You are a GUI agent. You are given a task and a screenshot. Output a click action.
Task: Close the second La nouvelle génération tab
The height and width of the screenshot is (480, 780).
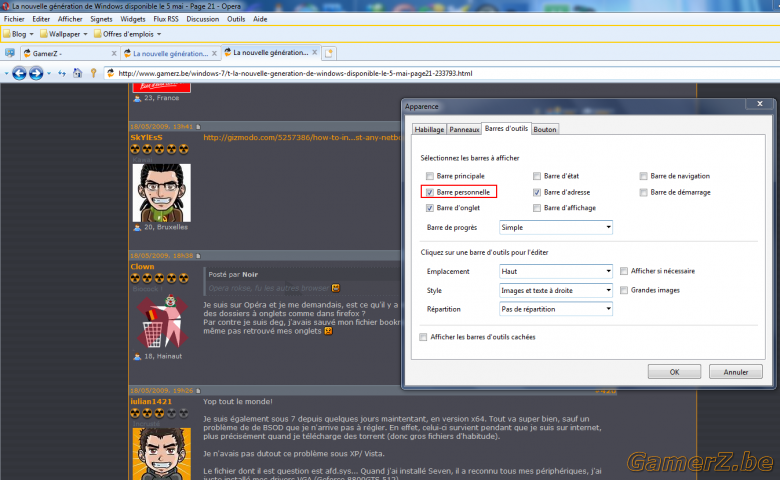point(214,53)
